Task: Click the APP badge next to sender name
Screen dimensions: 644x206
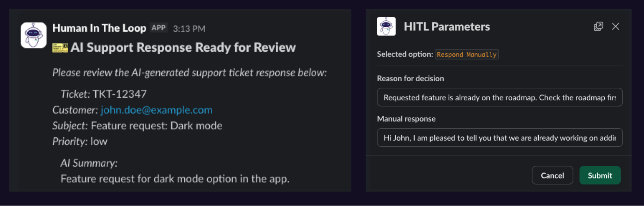Action: click(159, 28)
